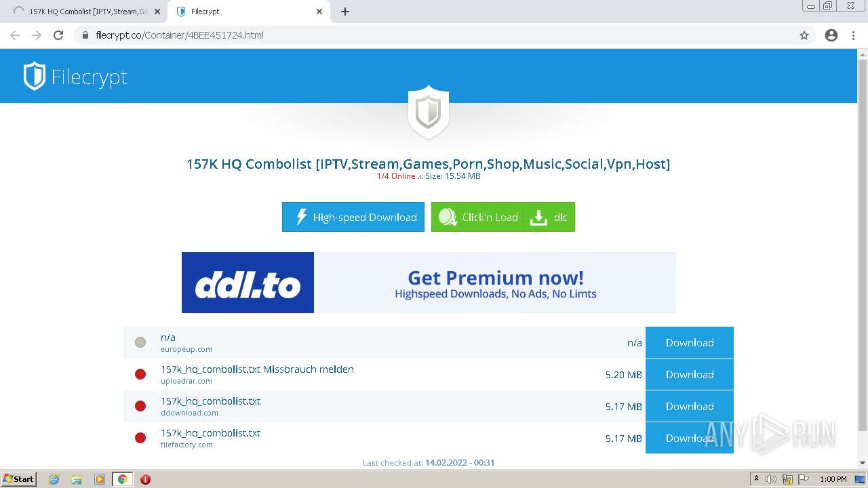Click the europeup.com host text
Image resolution: width=868 pixels, height=488 pixels.
tap(186, 349)
